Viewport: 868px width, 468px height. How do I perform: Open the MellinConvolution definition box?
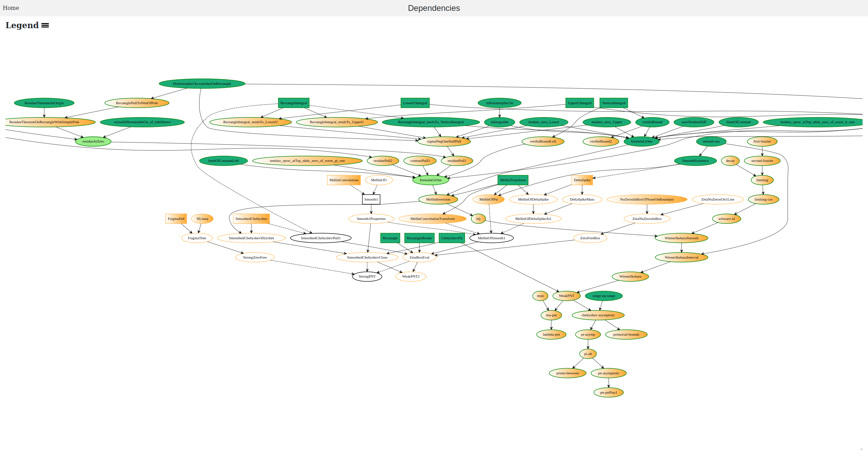tap(344, 180)
